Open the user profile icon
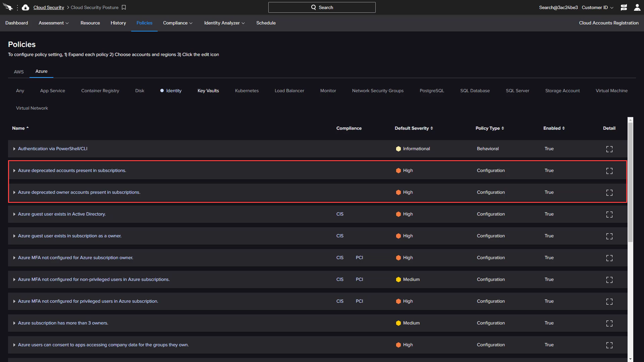 point(637,7)
